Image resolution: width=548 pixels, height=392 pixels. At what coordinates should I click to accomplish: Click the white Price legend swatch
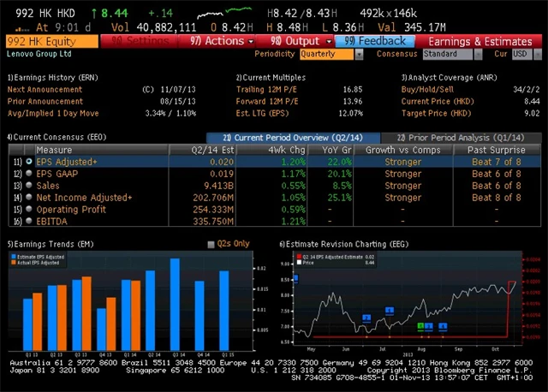click(299, 263)
